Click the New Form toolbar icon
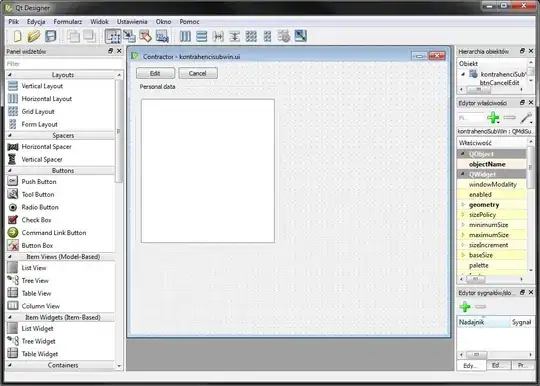The height and width of the screenshot is (386, 540). (x=17, y=36)
